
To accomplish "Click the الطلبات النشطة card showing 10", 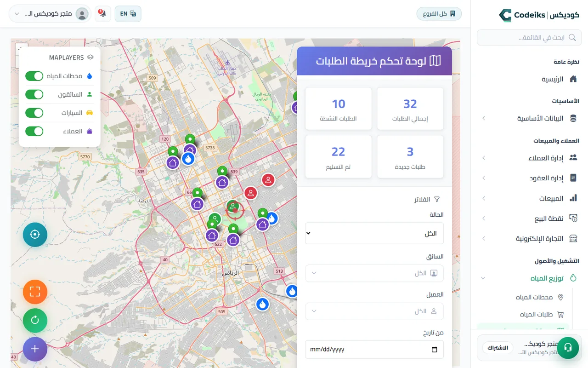I will pos(339,109).
